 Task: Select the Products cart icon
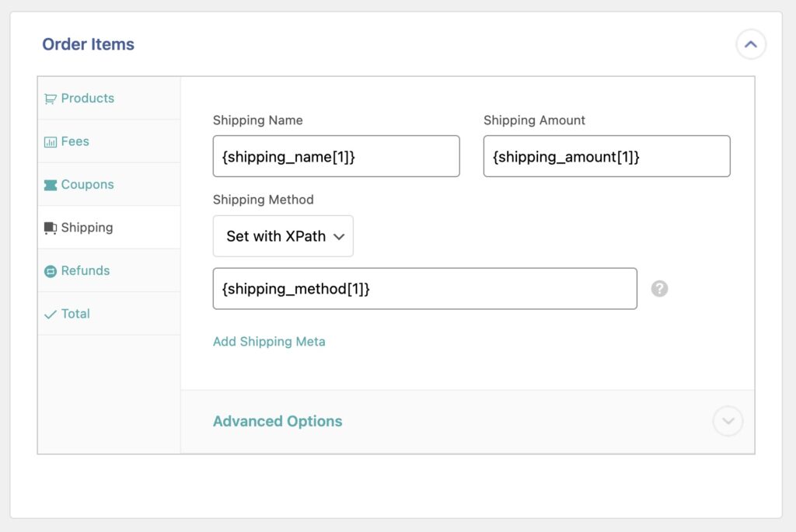click(51, 98)
